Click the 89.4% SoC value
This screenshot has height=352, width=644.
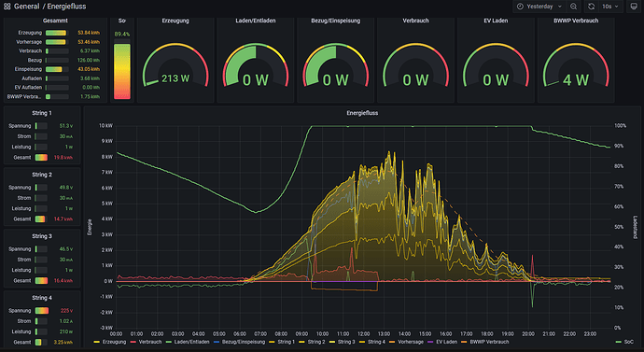(122, 35)
